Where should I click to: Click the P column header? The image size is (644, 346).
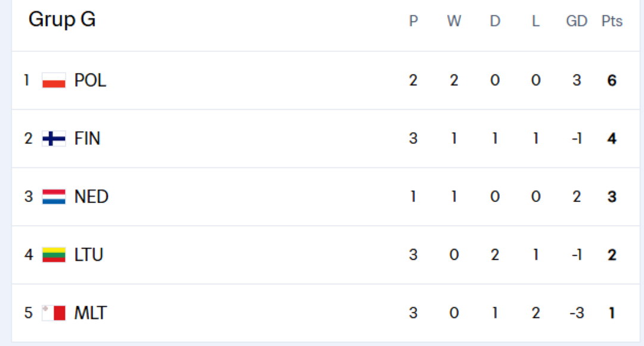point(413,21)
